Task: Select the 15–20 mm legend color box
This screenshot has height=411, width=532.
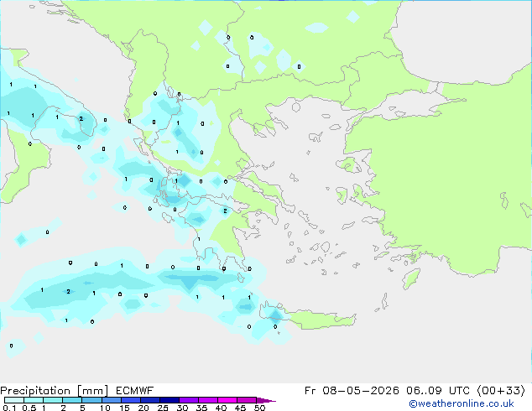Action: click(131, 400)
